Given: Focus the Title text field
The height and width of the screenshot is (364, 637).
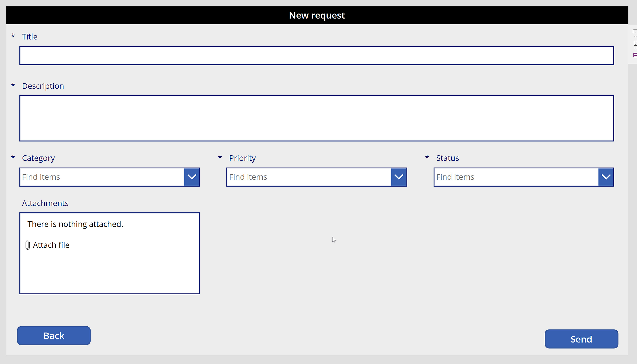Looking at the screenshot, I should [316, 55].
